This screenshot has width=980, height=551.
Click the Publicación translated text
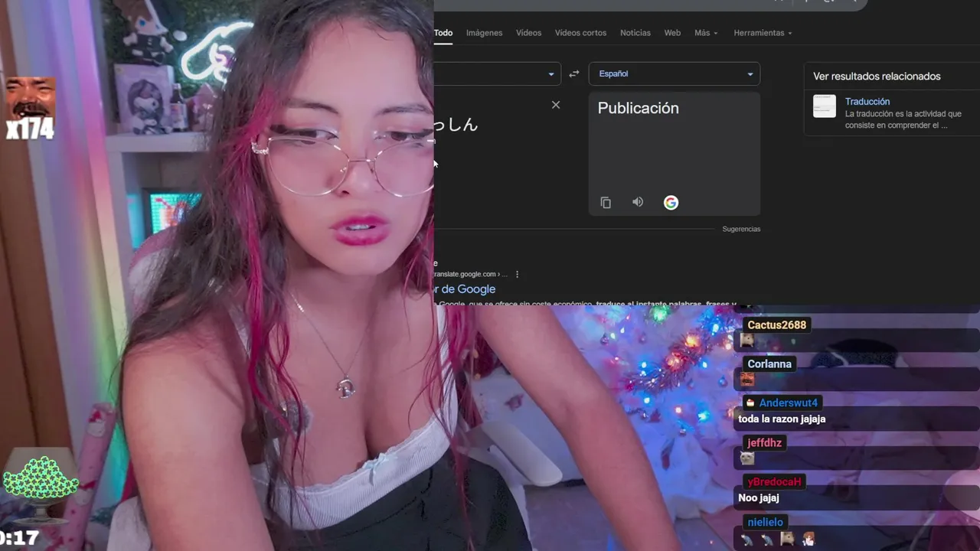[638, 108]
